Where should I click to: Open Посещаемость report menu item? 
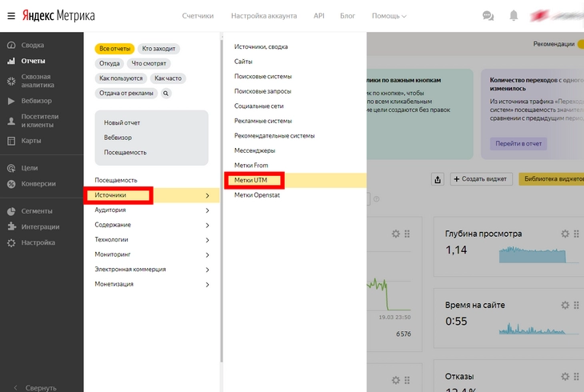coord(116,180)
